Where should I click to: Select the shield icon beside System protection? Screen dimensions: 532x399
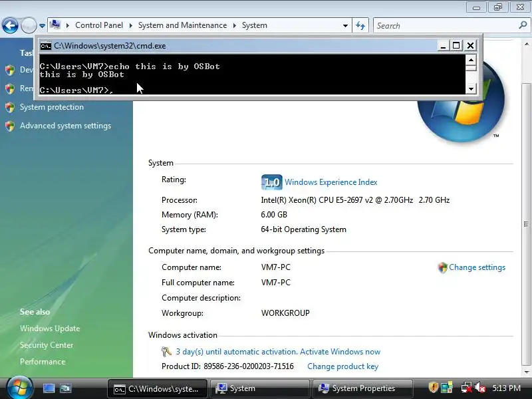point(10,108)
